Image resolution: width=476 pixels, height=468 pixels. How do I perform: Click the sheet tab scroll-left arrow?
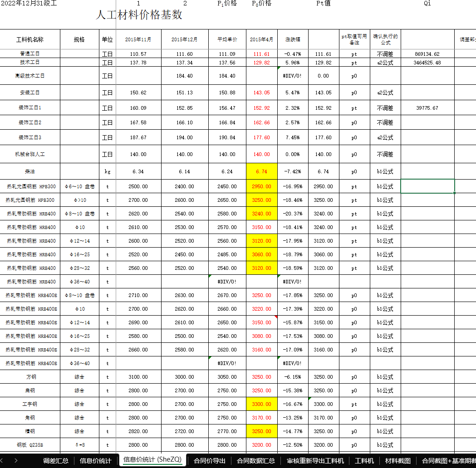(2, 461)
